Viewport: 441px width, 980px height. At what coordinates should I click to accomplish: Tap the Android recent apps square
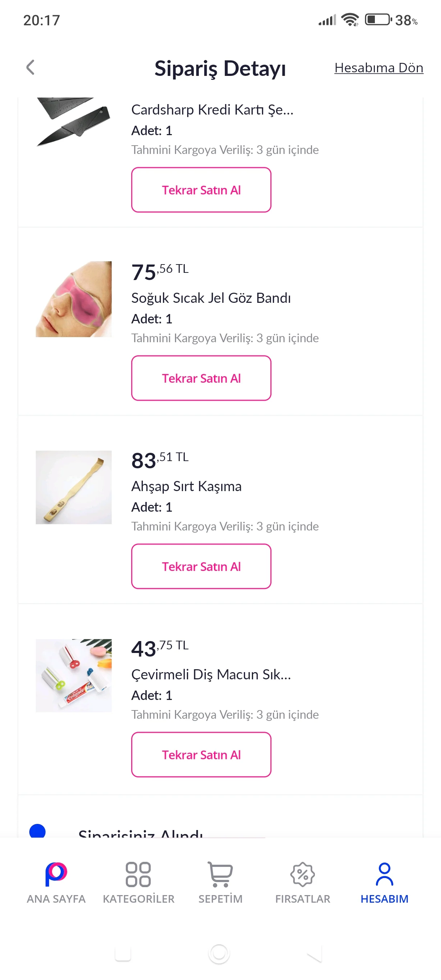point(123,953)
